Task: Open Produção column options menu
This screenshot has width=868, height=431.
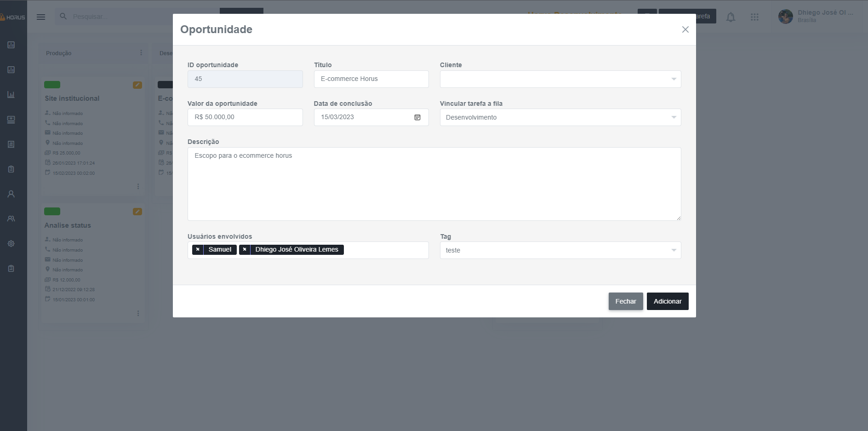Action: tap(141, 53)
